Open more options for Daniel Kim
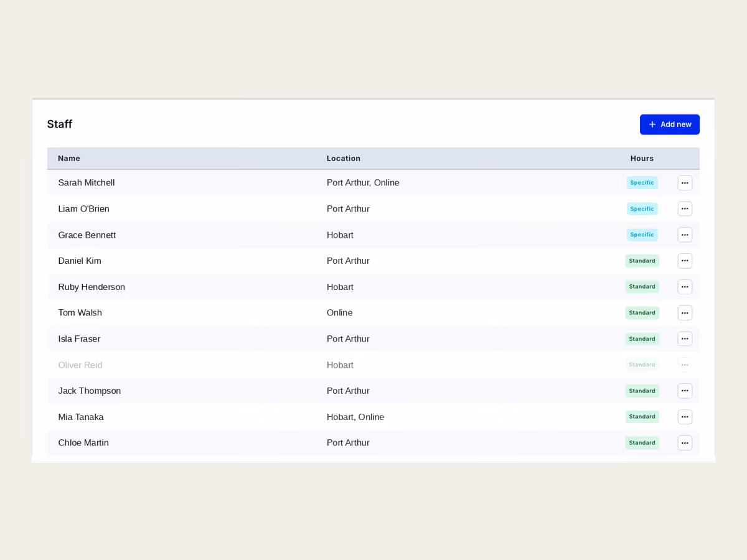747x560 pixels. (x=685, y=261)
